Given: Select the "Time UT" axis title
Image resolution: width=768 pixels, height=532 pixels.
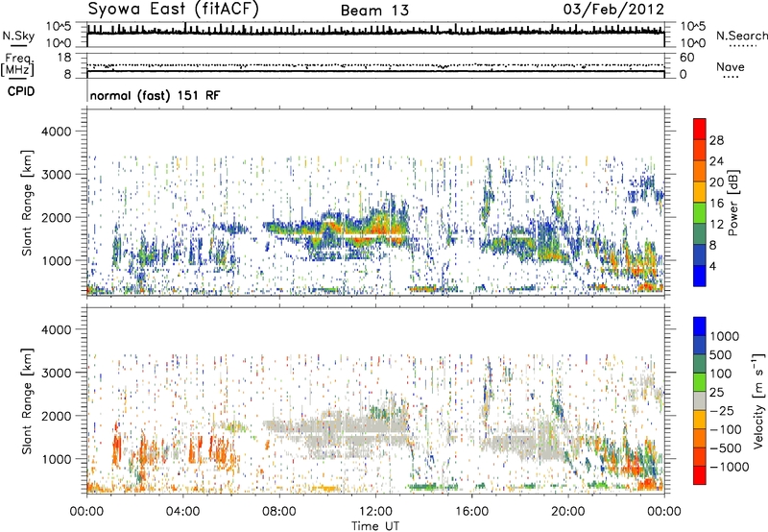Looking at the screenshot, I should point(375,525).
